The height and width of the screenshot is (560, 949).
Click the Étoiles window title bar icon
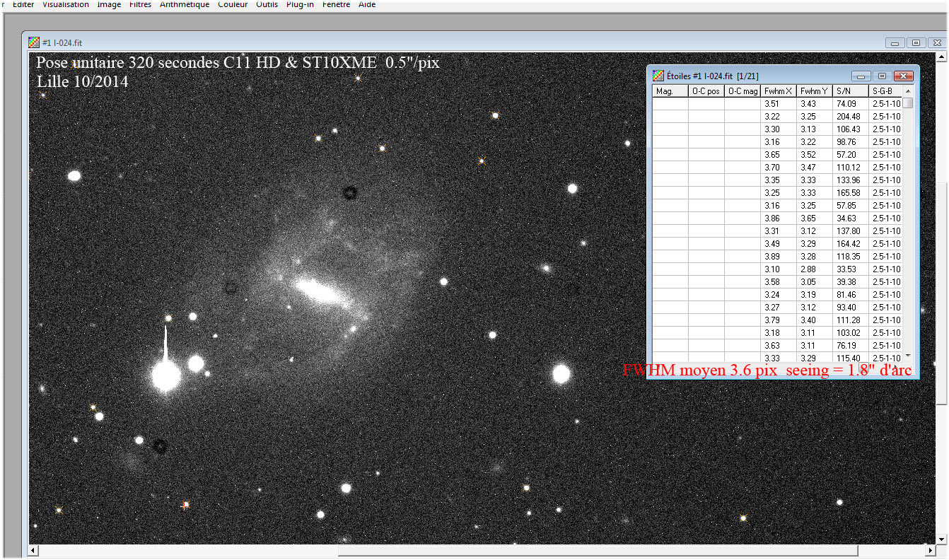pos(658,76)
